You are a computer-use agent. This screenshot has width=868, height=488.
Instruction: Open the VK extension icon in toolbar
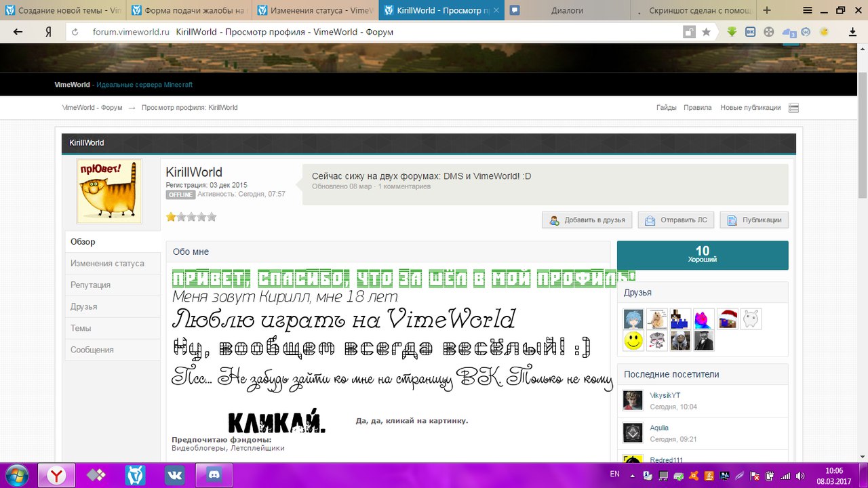point(751,32)
